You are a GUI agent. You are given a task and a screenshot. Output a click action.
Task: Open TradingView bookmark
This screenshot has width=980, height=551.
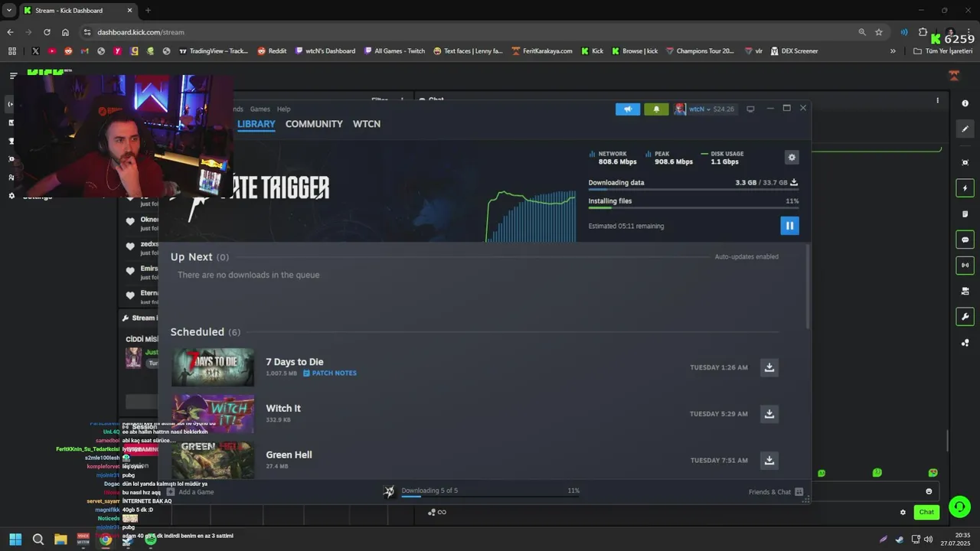click(213, 51)
